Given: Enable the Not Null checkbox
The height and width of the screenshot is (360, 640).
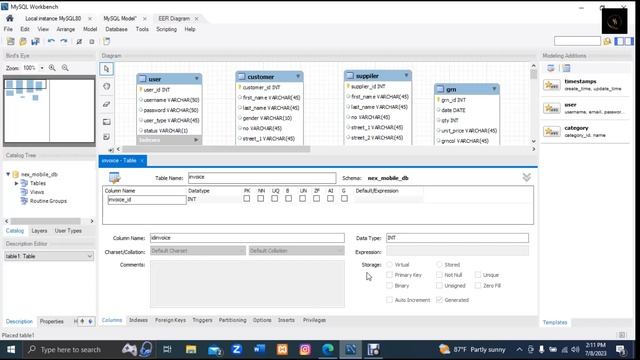Looking at the screenshot, I should [x=439, y=275].
